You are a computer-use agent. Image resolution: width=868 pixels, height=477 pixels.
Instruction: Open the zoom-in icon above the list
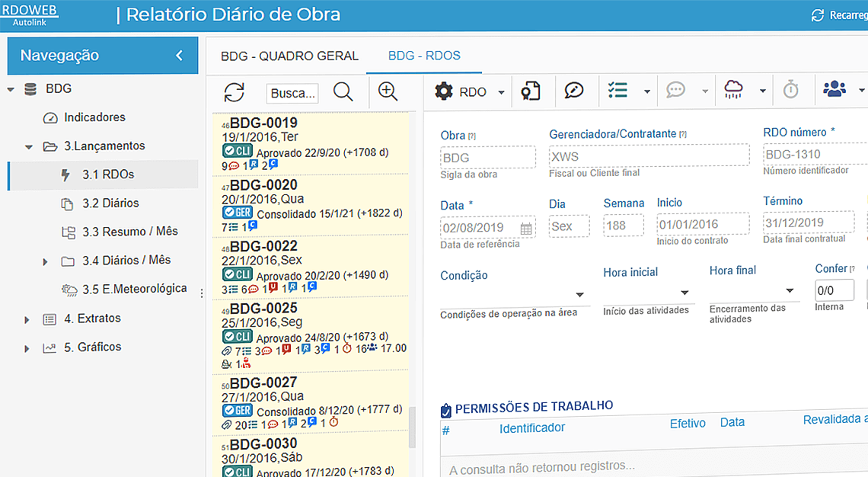[x=388, y=90]
